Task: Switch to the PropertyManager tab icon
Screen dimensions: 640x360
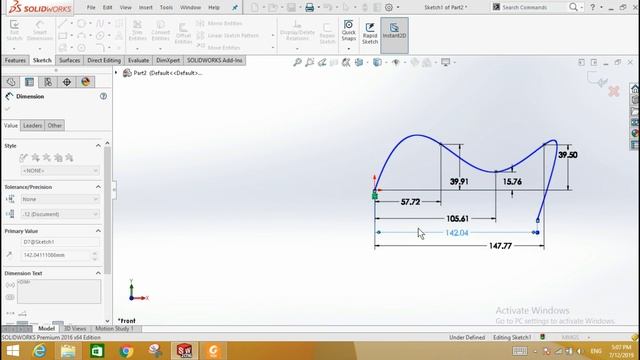Action: point(29,82)
